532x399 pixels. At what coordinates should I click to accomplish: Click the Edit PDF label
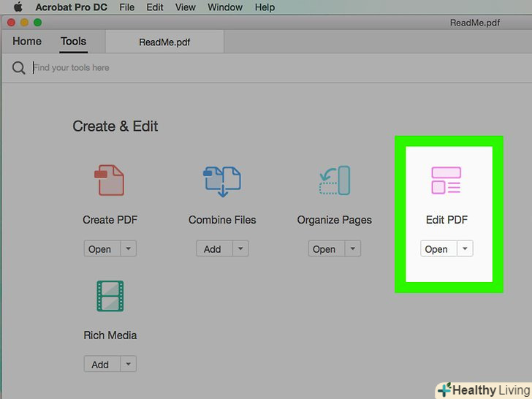point(446,220)
